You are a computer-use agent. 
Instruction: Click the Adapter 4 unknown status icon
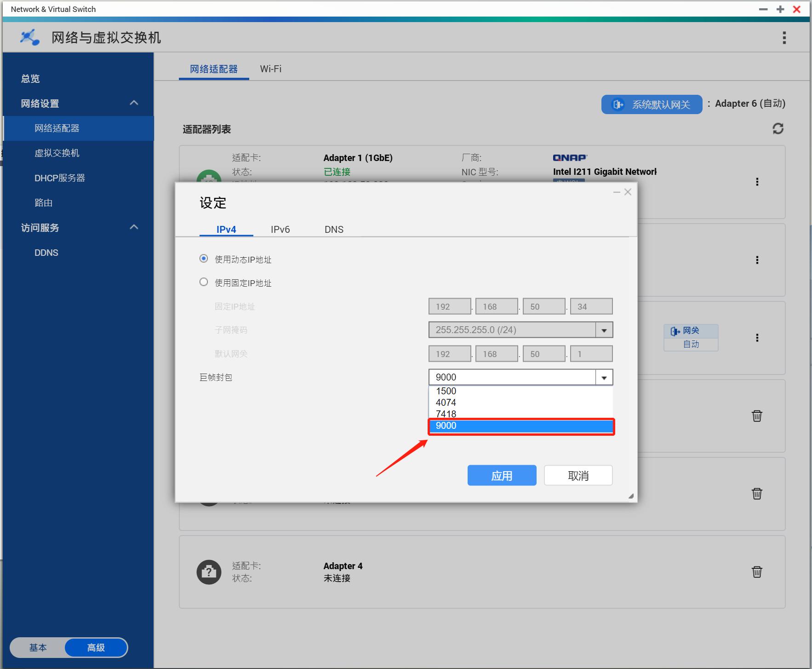209,572
